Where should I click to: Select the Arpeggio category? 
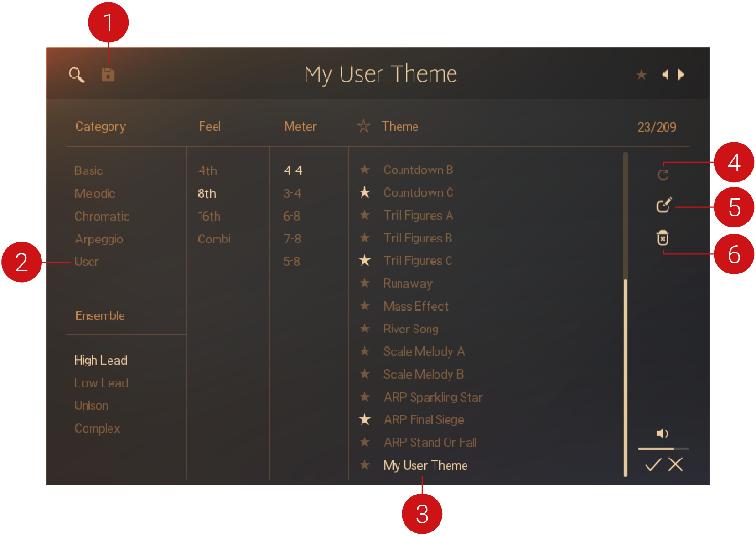pyautogui.click(x=99, y=239)
